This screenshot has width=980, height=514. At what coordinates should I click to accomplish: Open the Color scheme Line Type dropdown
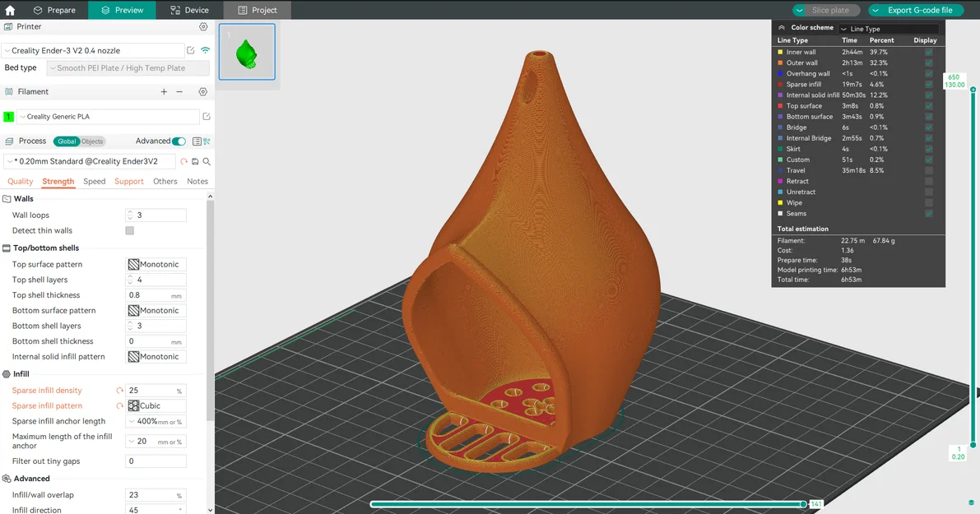(x=888, y=29)
